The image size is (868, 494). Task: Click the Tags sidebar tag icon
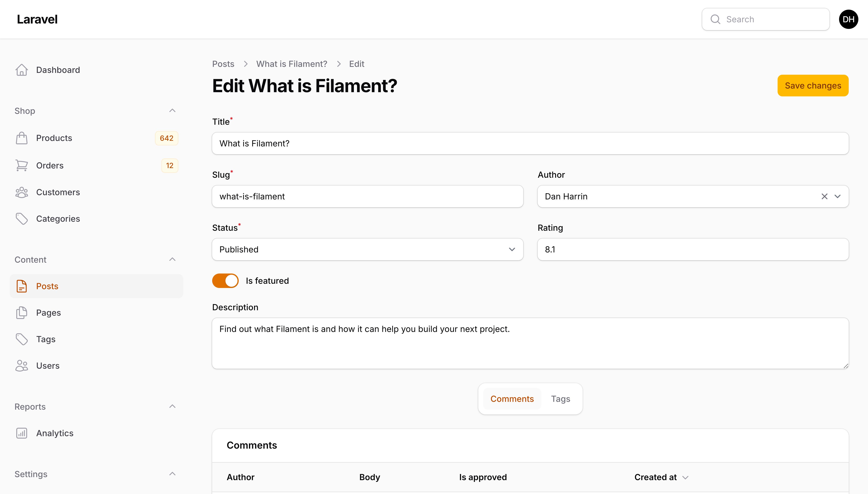click(22, 339)
